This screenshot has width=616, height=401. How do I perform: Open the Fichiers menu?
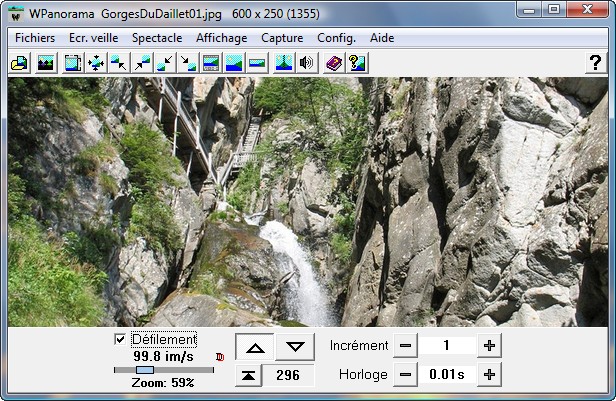pyautogui.click(x=35, y=38)
